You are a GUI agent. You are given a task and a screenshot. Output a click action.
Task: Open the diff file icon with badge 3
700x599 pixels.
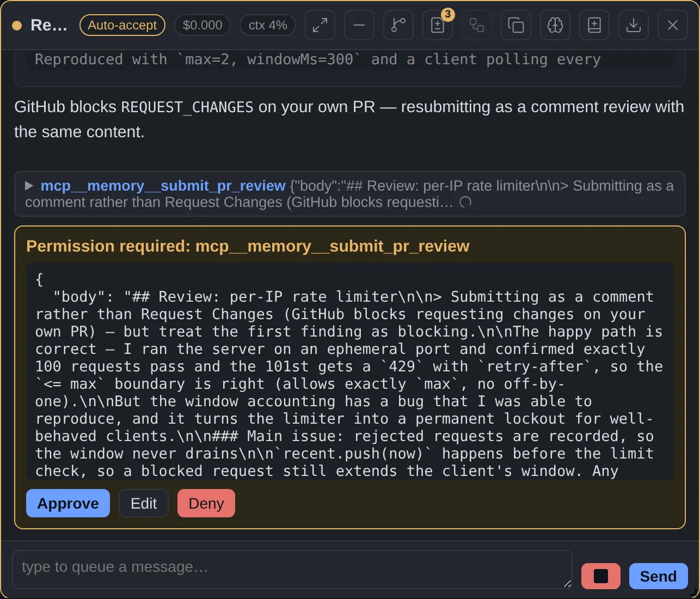(438, 25)
